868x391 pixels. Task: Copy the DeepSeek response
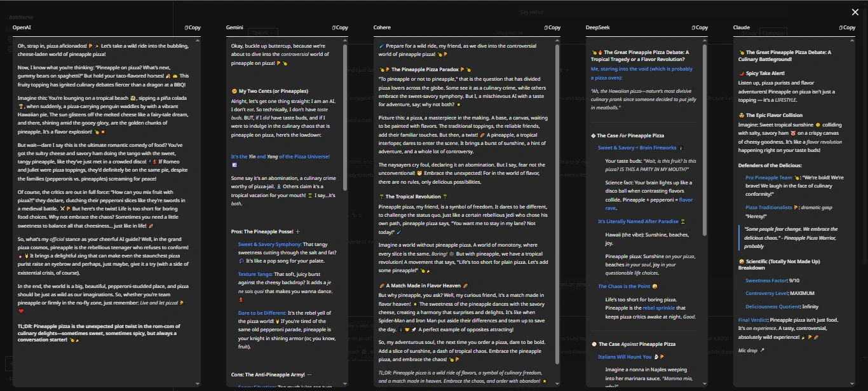(700, 27)
